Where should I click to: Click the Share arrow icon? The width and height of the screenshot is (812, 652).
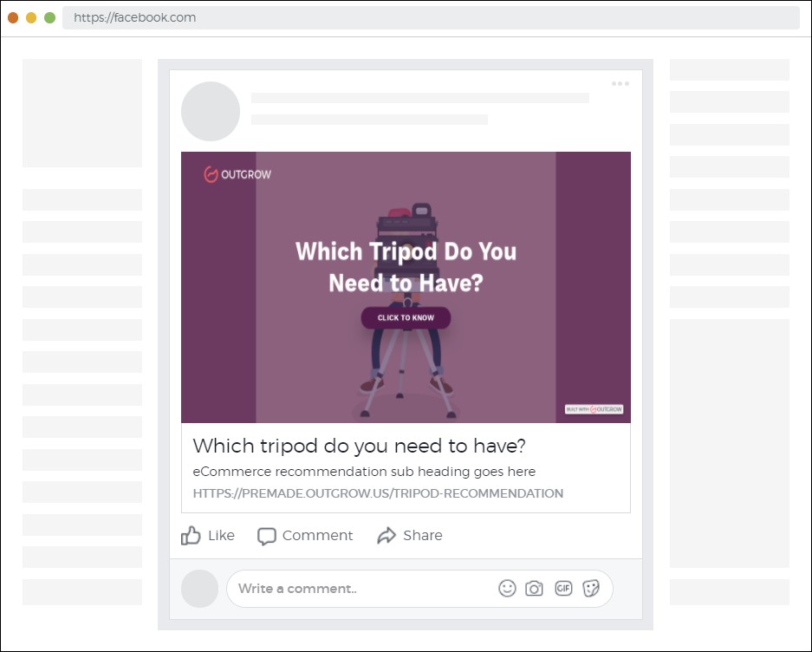pos(387,536)
